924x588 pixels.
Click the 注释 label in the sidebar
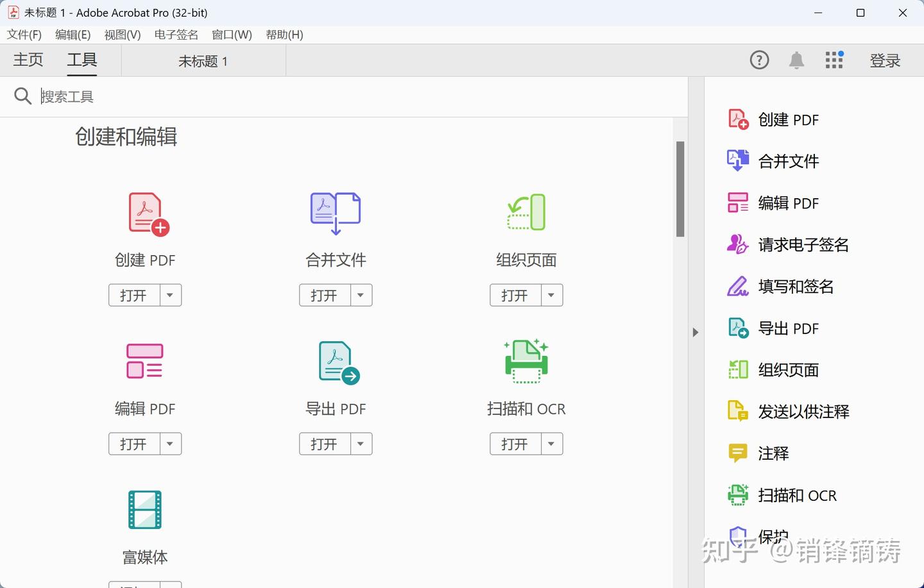click(x=773, y=453)
